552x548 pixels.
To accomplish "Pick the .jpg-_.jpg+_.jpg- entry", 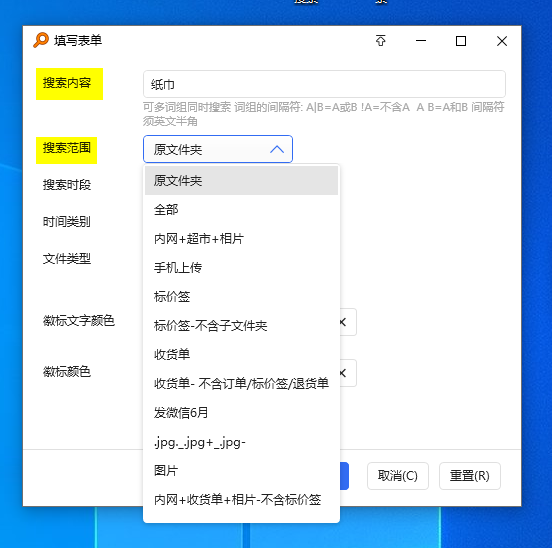I will (241, 442).
